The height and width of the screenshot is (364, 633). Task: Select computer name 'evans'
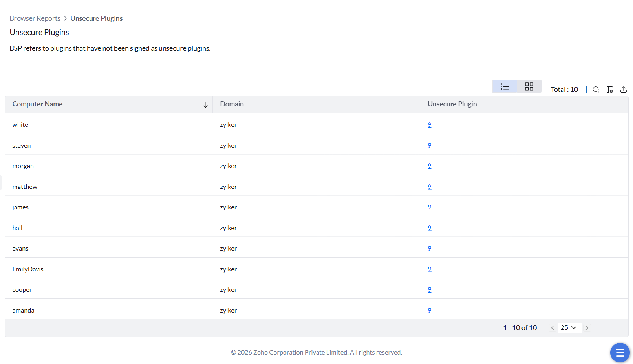(x=20, y=249)
